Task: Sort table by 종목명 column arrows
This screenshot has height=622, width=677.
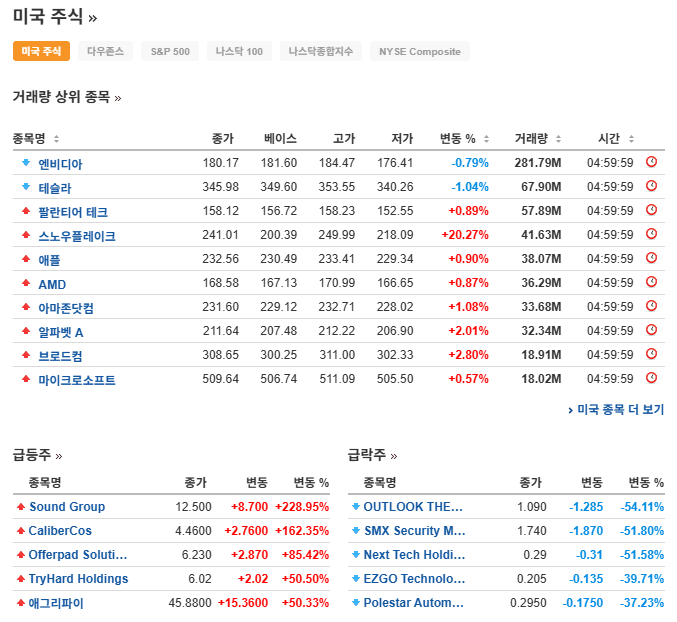Action: pyautogui.click(x=56, y=139)
